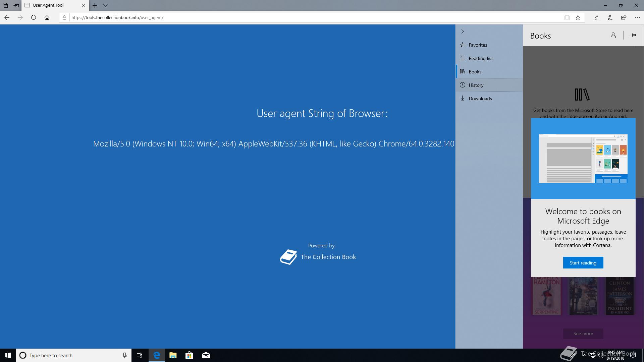Open Reading list in the hub

coord(489,58)
